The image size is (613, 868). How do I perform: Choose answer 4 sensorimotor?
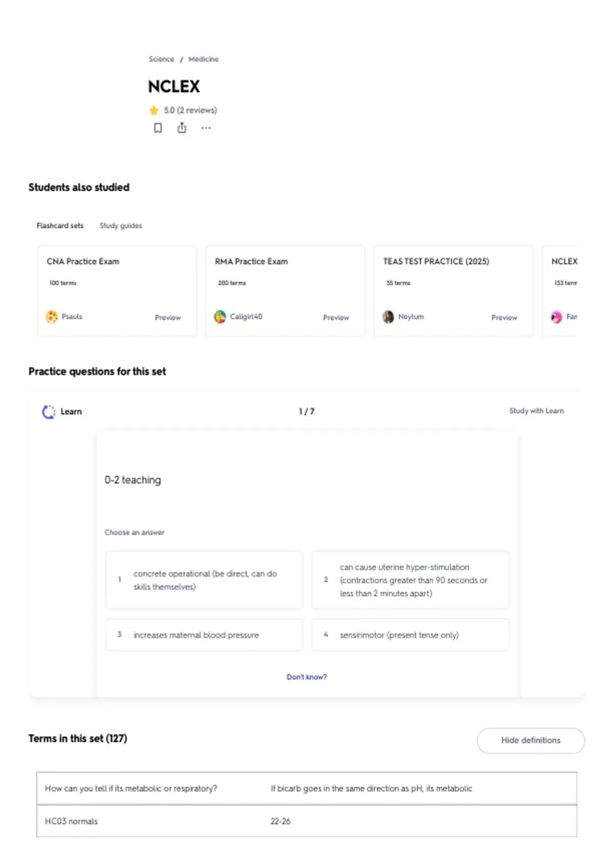[x=410, y=635]
